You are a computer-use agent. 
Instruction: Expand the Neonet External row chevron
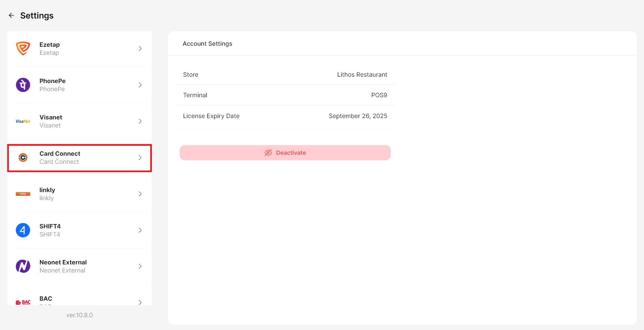(140, 266)
